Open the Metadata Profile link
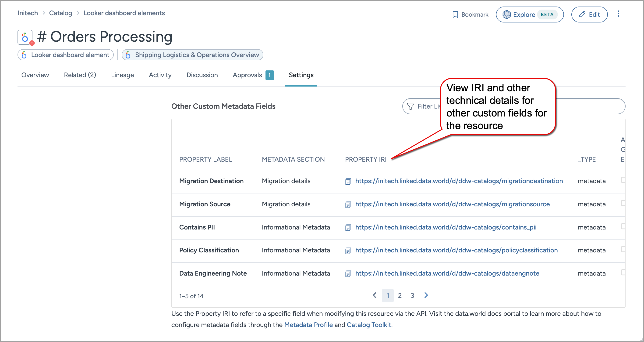644x342 pixels. click(x=308, y=325)
